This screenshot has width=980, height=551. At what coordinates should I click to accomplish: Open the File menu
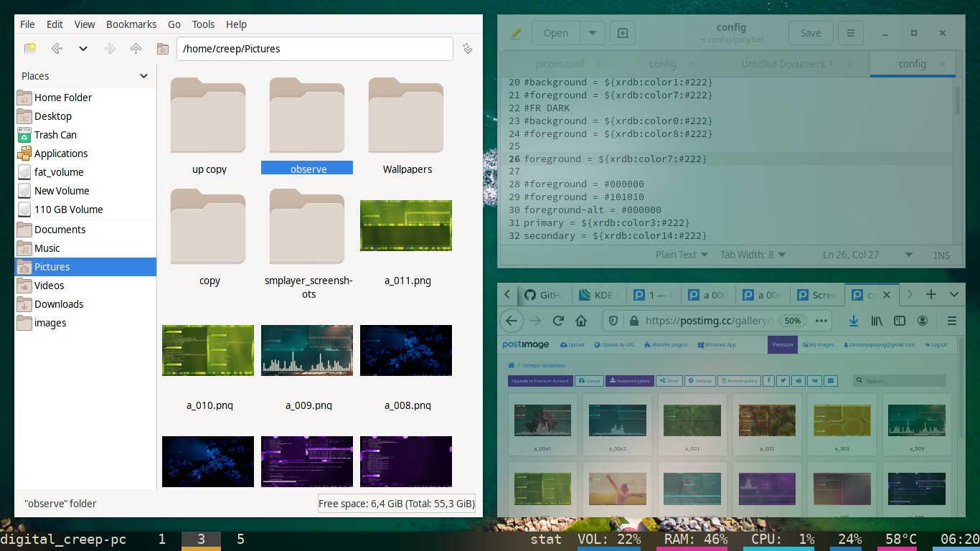tap(27, 24)
